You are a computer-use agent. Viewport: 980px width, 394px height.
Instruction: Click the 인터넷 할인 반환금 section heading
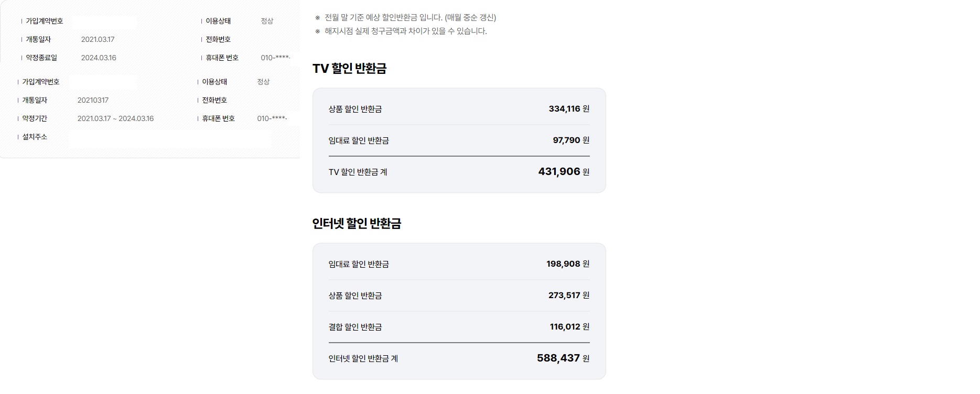pos(357,224)
